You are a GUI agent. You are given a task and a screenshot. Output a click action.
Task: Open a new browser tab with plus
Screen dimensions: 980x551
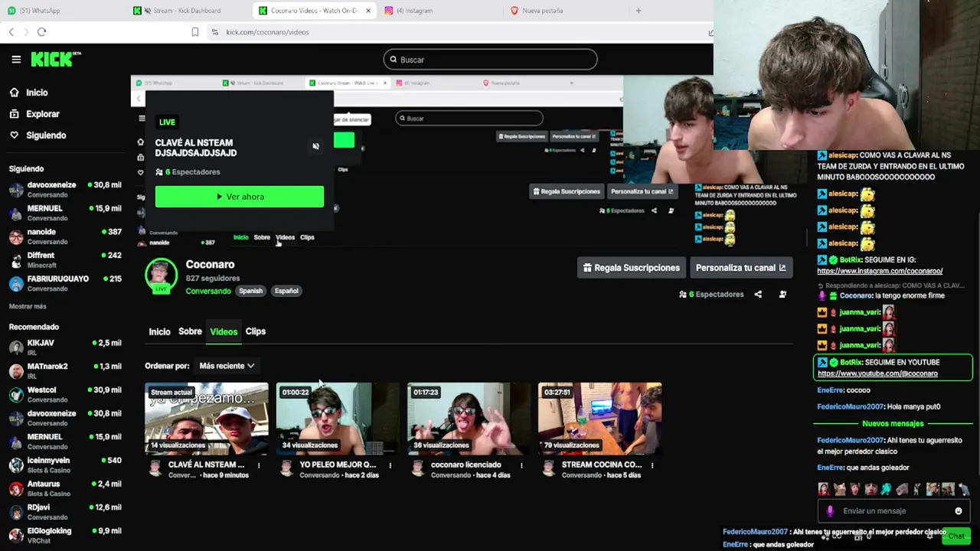click(639, 11)
